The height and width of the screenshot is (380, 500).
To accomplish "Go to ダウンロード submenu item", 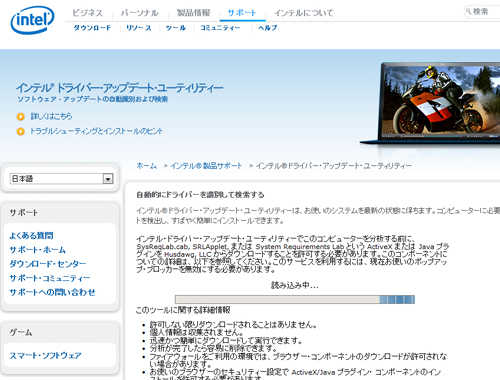I will [x=92, y=28].
